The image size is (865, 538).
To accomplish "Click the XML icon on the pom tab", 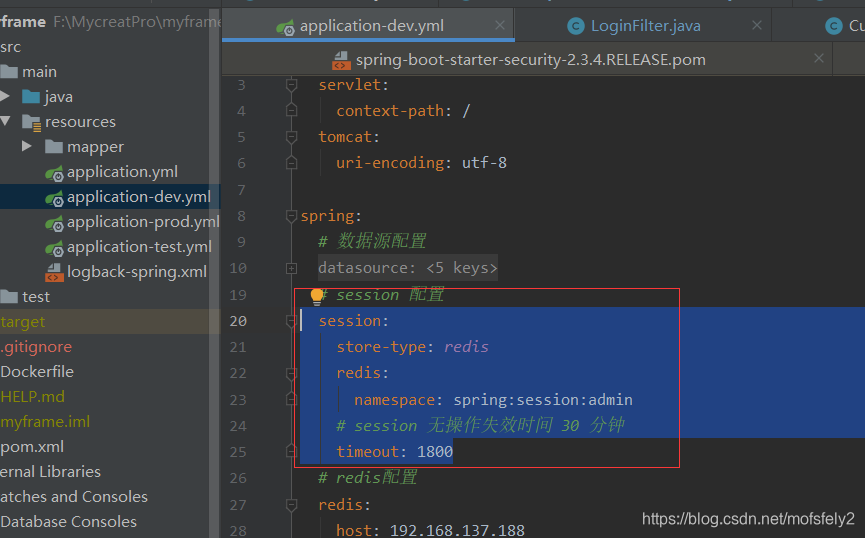I will pyautogui.click(x=341, y=60).
